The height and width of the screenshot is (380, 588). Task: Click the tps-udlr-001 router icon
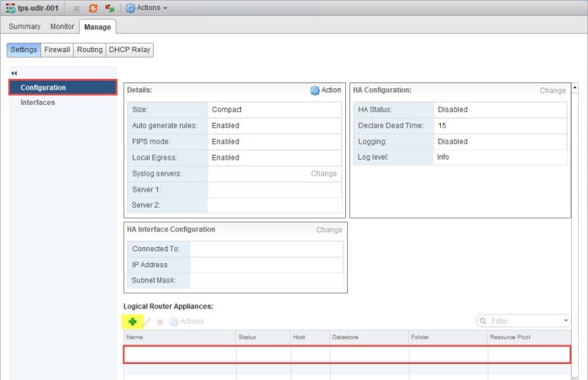tap(10, 8)
